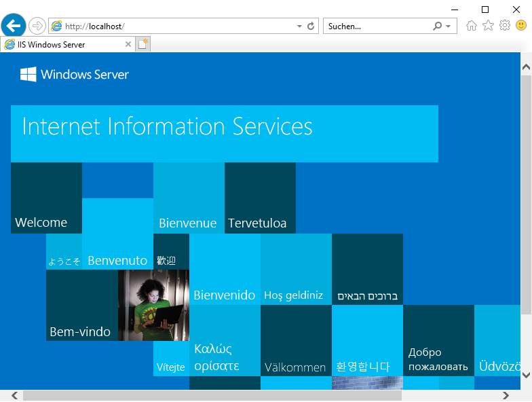Click the search magnifier icon

[x=438, y=26]
